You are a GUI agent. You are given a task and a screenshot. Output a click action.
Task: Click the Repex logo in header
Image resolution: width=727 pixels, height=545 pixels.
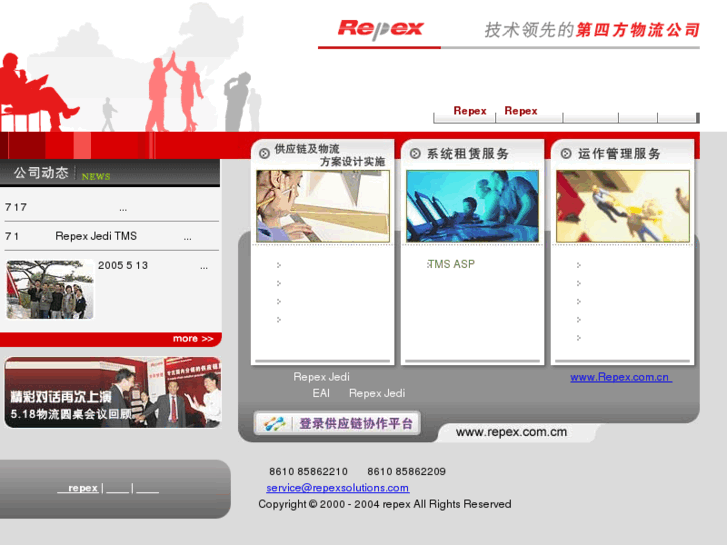380,29
